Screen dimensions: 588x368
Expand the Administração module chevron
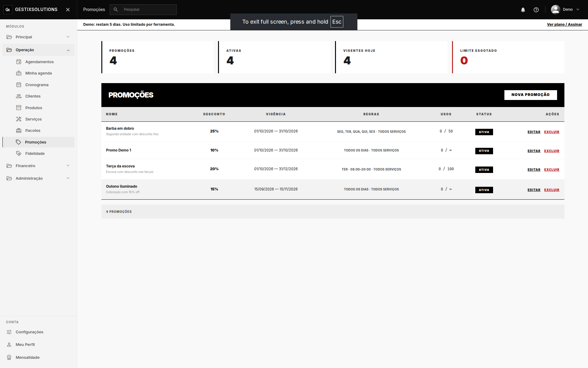click(68, 178)
